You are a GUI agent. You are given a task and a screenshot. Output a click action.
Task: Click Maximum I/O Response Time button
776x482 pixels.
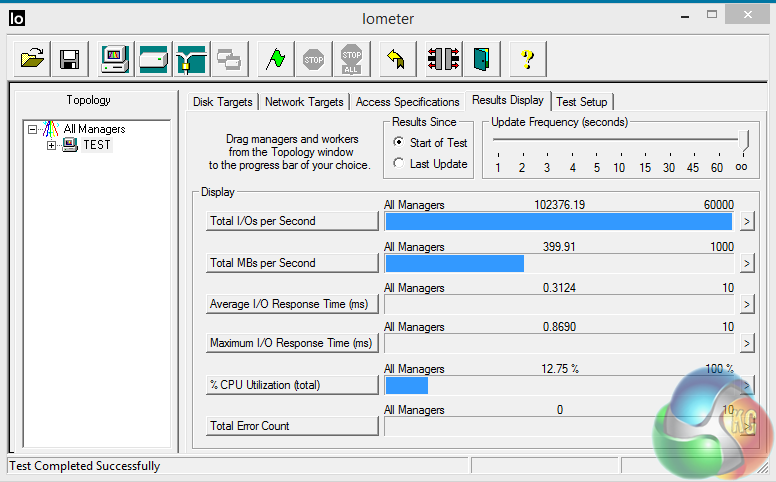(292, 343)
